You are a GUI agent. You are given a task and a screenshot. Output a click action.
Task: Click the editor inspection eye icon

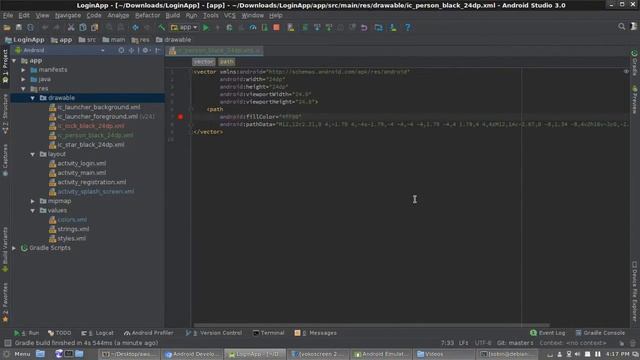tap(626, 71)
